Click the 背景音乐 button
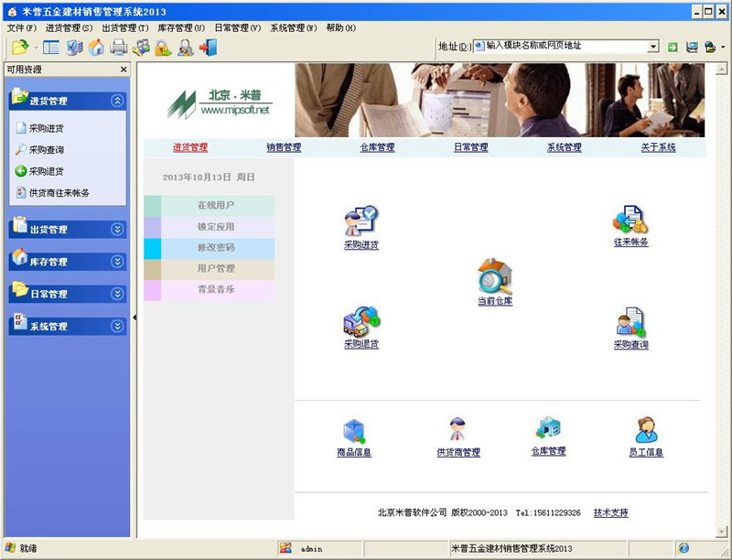Screen dimensions: 732x560 point(210,290)
